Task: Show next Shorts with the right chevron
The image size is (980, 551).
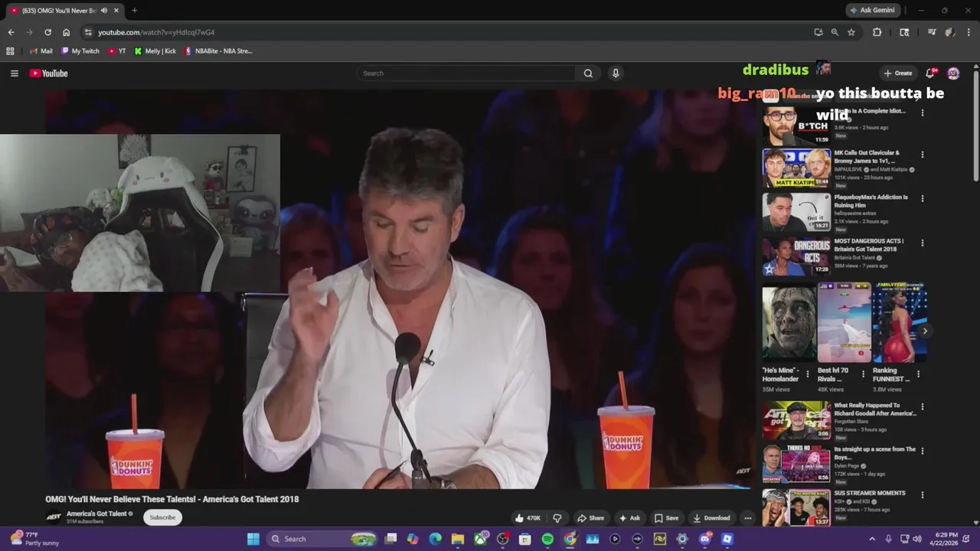Action: pos(925,331)
